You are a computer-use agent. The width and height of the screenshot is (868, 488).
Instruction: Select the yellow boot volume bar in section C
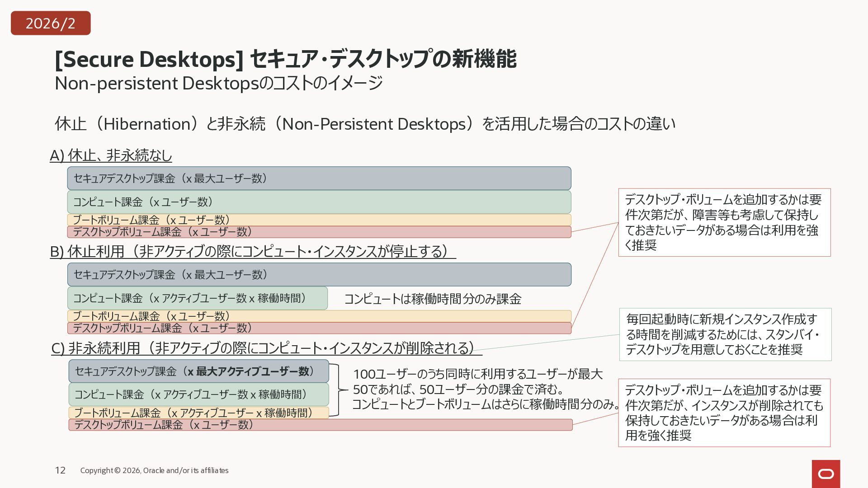tap(198, 413)
